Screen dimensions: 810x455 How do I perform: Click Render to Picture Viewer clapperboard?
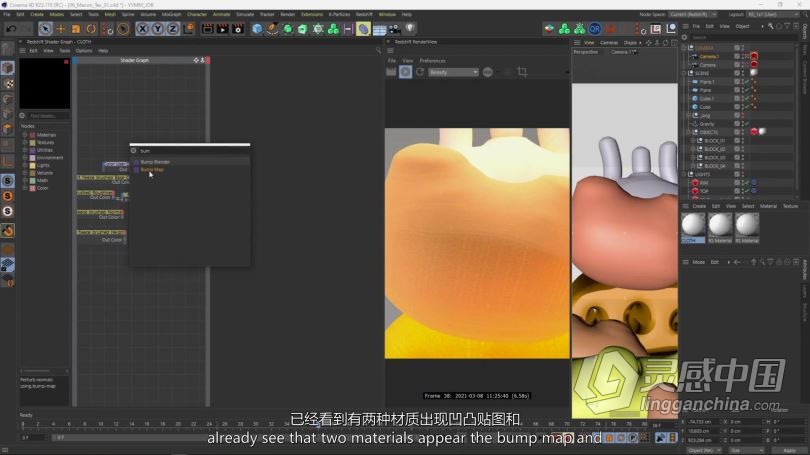[222, 29]
